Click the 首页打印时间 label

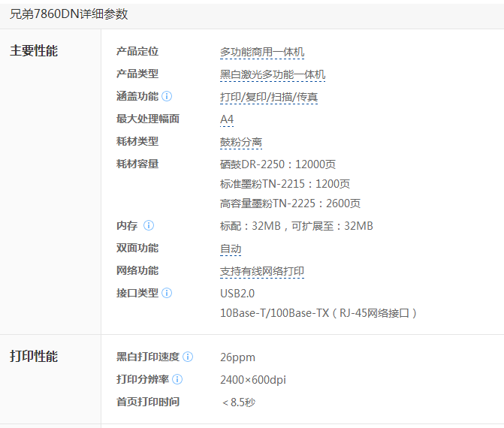coord(148,402)
